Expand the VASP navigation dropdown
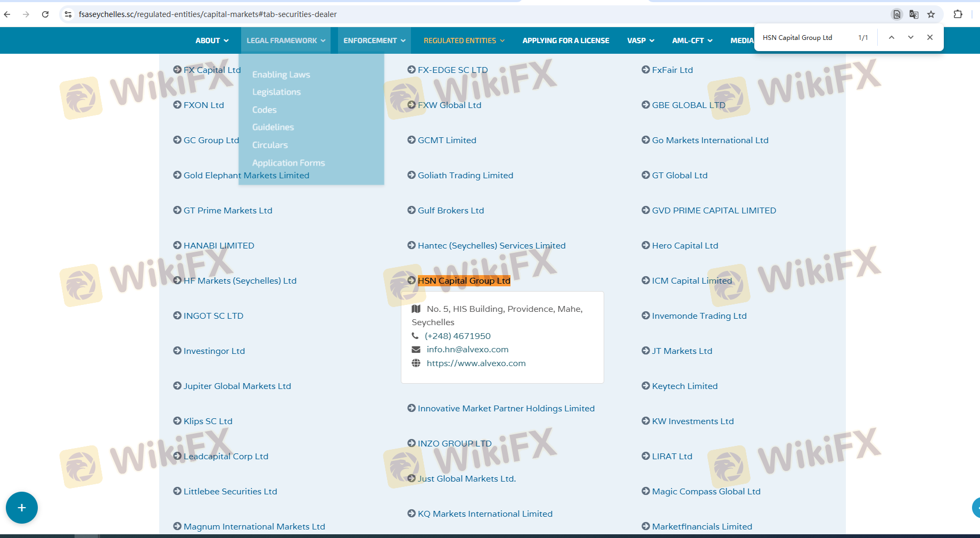Image resolution: width=980 pixels, height=538 pixels. (640, 40)
